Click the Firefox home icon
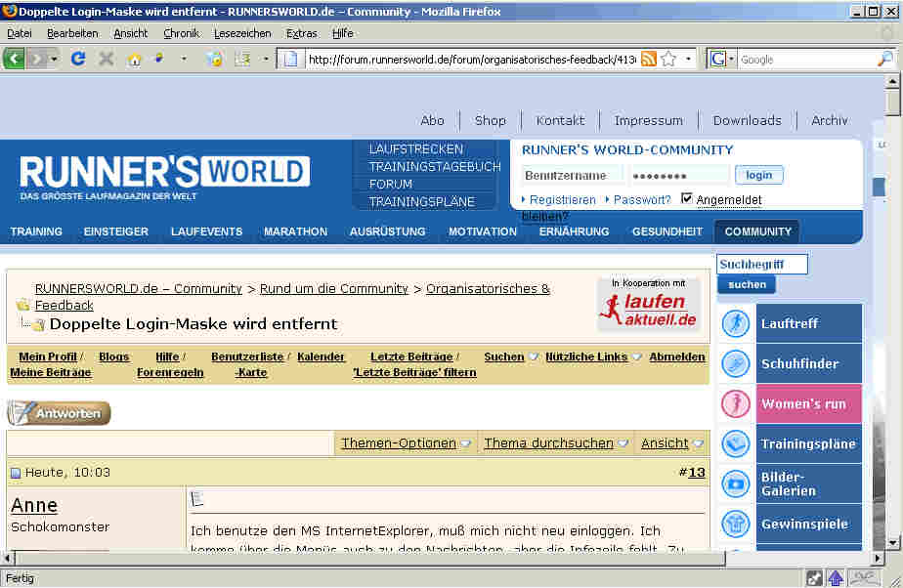This screenshot has width=903, height=588. coord(134,59)
